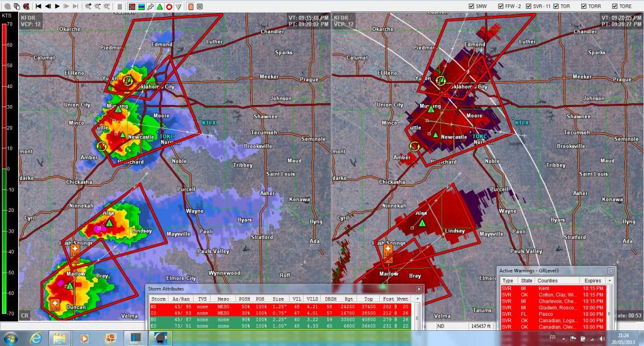Sort by the DBZM column header
The height and width of the screenshot is (346, 644).
[331, 299]
